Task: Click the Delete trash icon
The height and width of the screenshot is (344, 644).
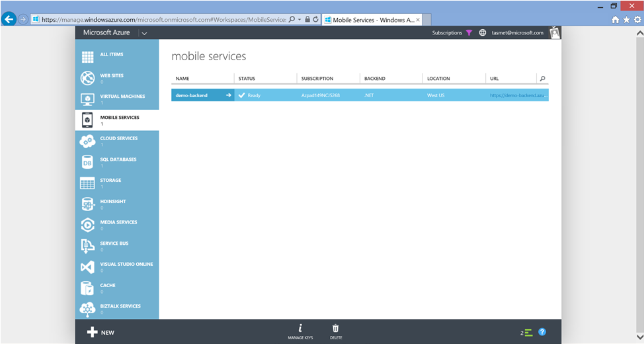Action: (x=335, y=328)
